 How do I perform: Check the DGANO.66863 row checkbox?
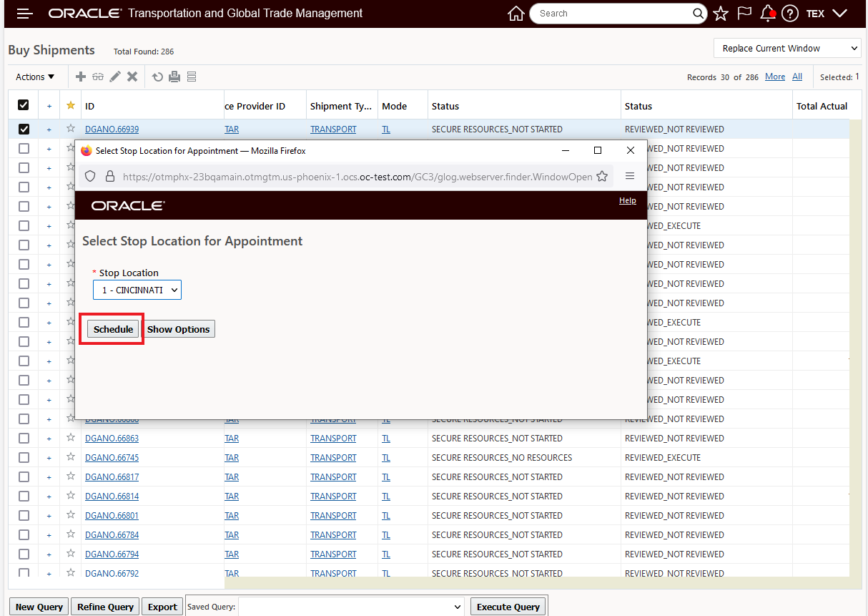[x=24, y=438]
